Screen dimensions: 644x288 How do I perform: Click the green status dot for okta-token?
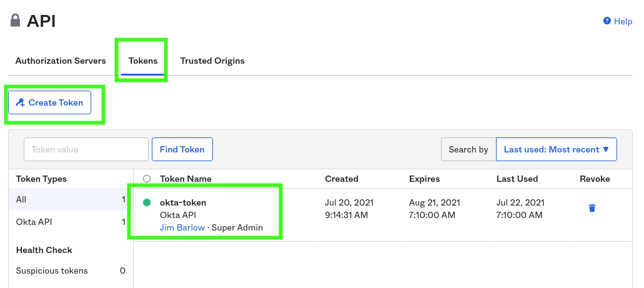pyautogui.click(x=147, y=202)
